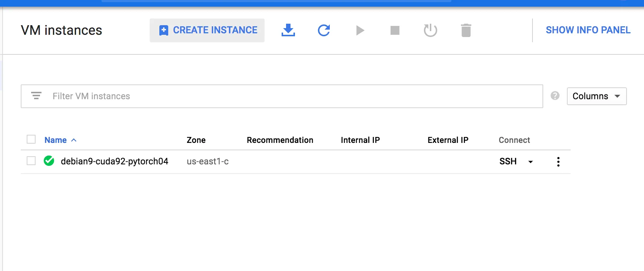Click the us-east1-c zone cell
The height and width of the screenshot is (271, 644).
coord(208,161)
